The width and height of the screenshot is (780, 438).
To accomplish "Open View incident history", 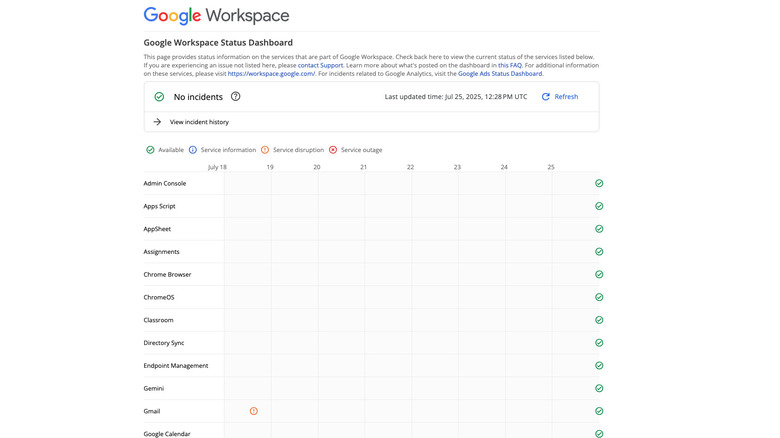I will click(199, 122).
